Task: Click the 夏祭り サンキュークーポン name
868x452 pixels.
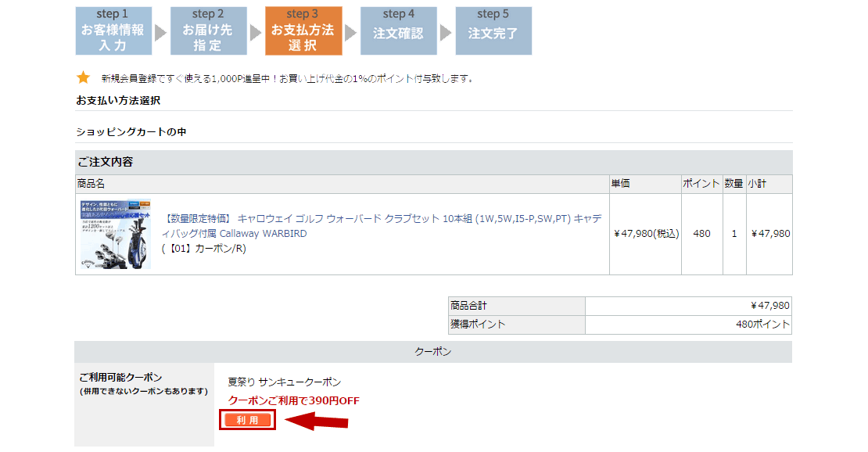Action: tap(284, 382)
